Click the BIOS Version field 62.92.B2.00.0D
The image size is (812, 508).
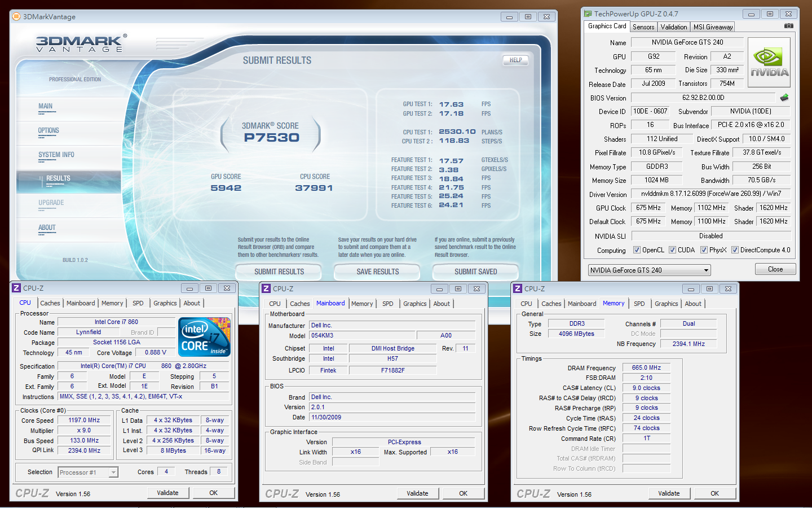(703, 98)
